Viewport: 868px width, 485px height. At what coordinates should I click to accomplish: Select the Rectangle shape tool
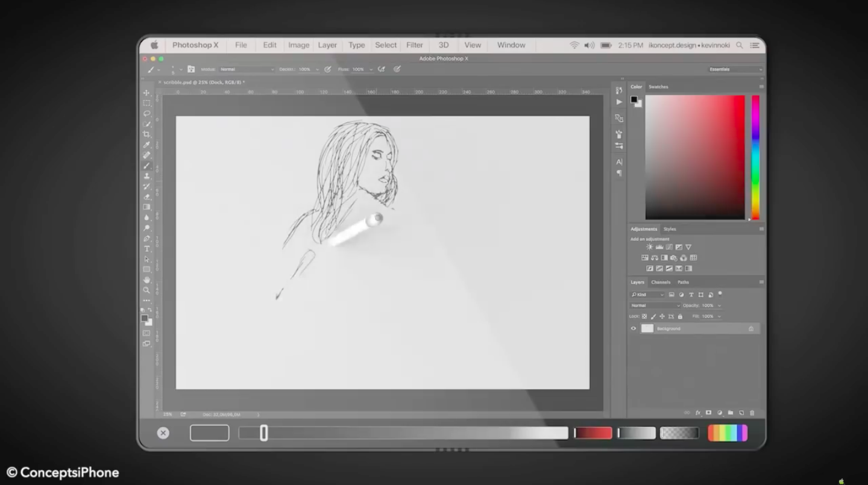click(x=146, y=269)
